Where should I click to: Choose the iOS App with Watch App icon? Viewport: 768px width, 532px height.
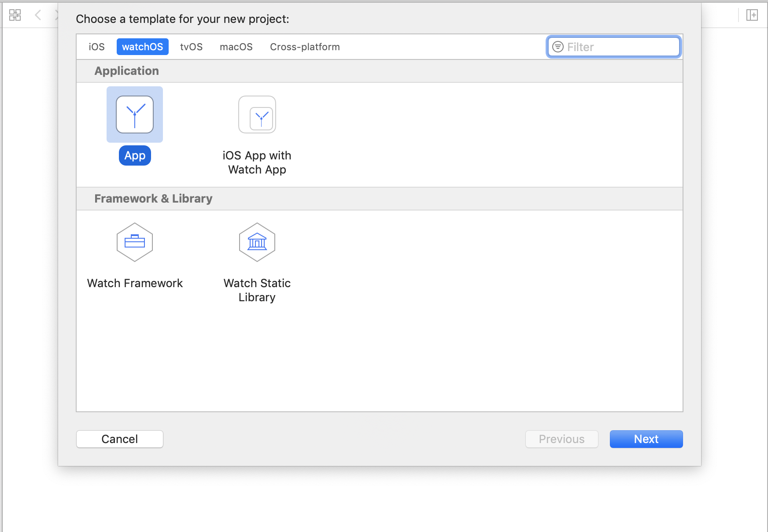tap(257, 115)
